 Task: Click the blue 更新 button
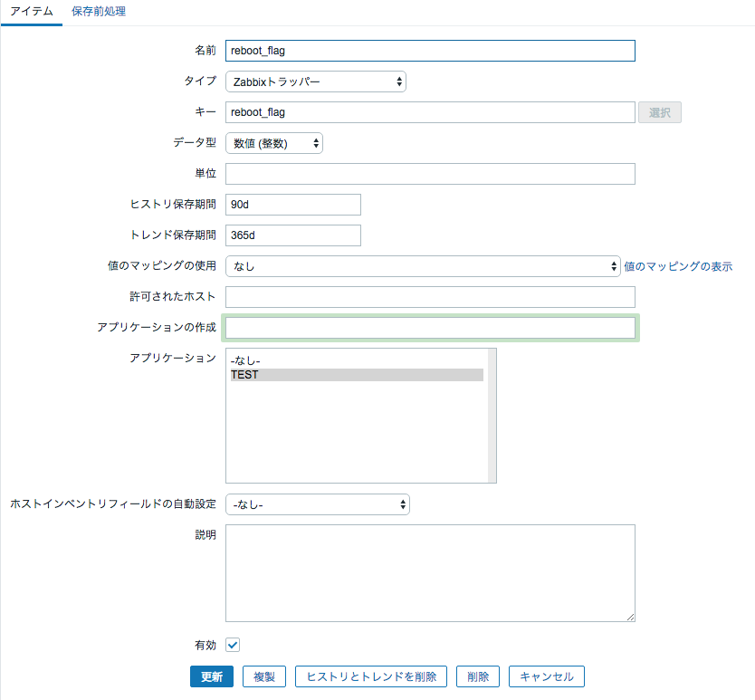tap(211, 676)
